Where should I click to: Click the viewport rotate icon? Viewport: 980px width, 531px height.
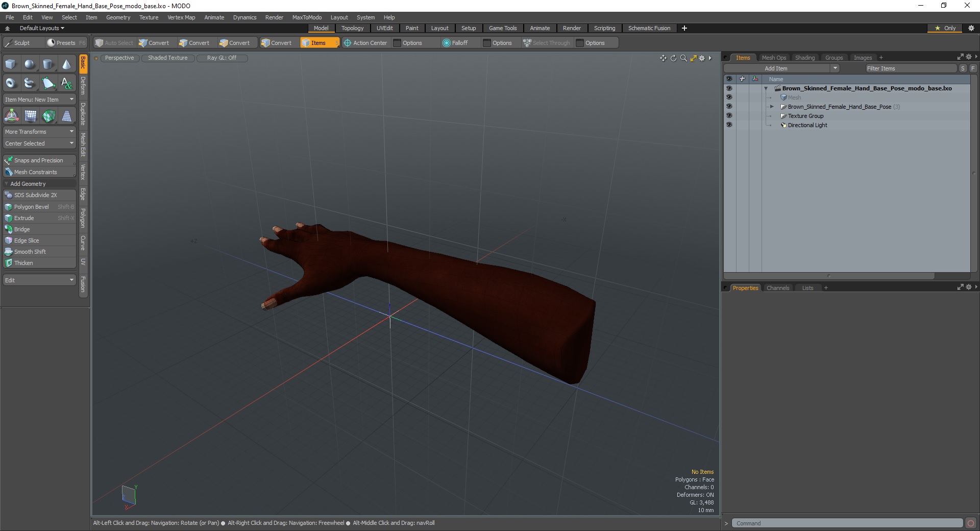(x=673, y=58)
